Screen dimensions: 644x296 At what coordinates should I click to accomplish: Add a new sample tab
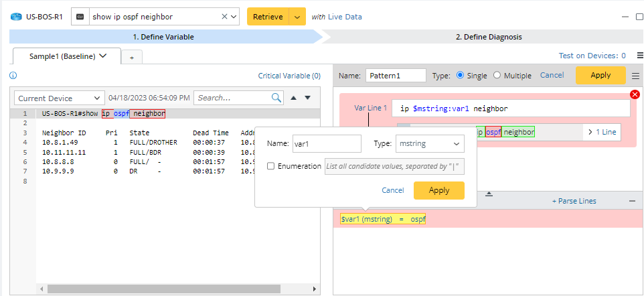point(131,58)
